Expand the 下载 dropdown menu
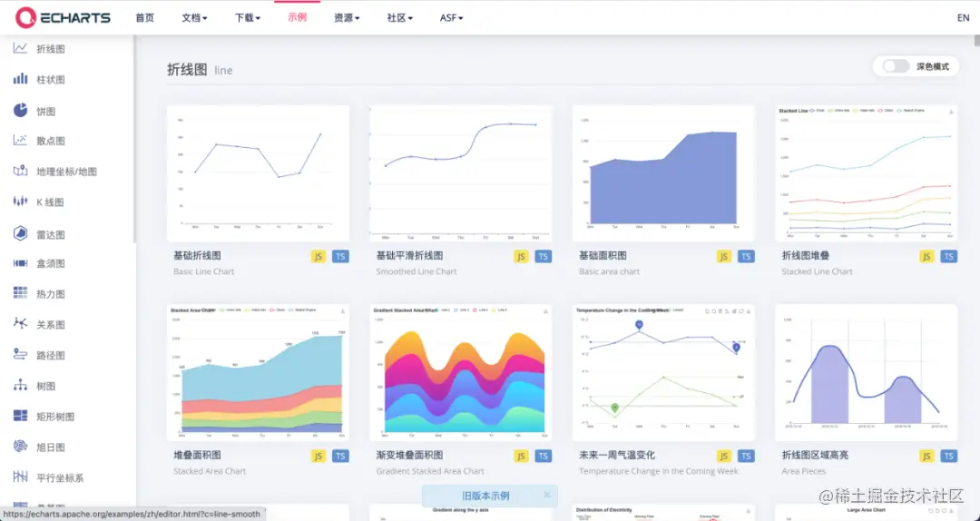Image resolution: width=980 pixels, height=521 pixels. point(248,18)
